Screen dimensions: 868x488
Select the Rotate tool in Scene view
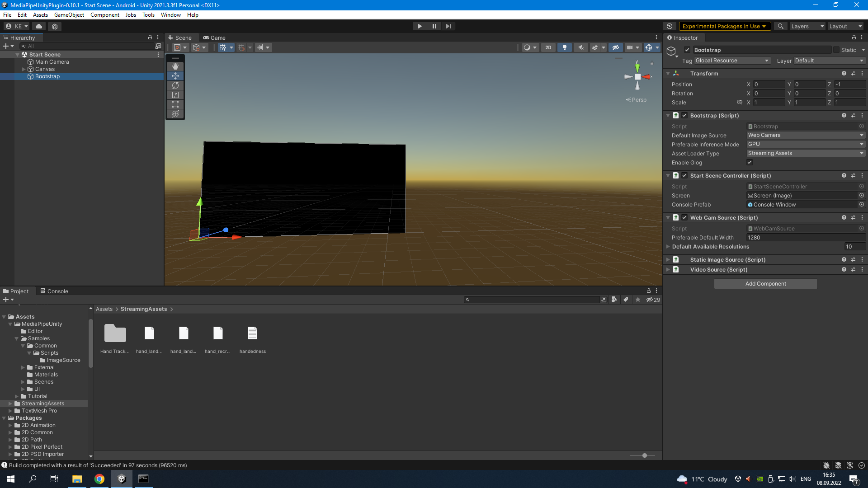point(175,85)
